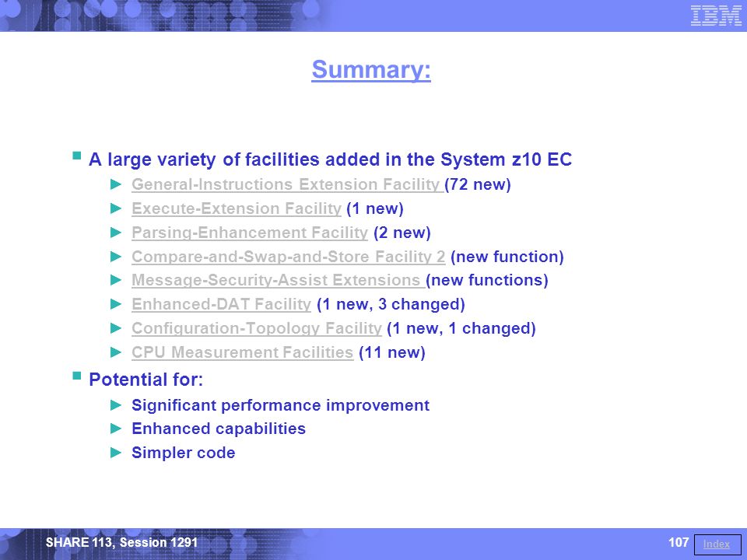Click arrow bullet beside Simpler code

click(116, 453)
